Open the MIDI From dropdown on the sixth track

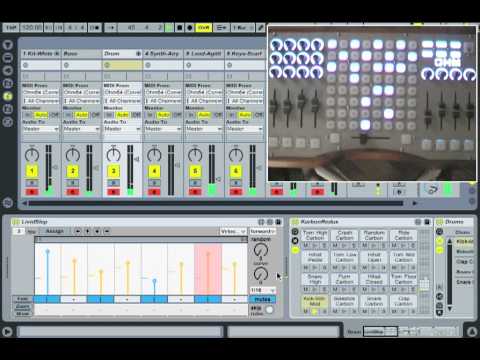point(245,92)
